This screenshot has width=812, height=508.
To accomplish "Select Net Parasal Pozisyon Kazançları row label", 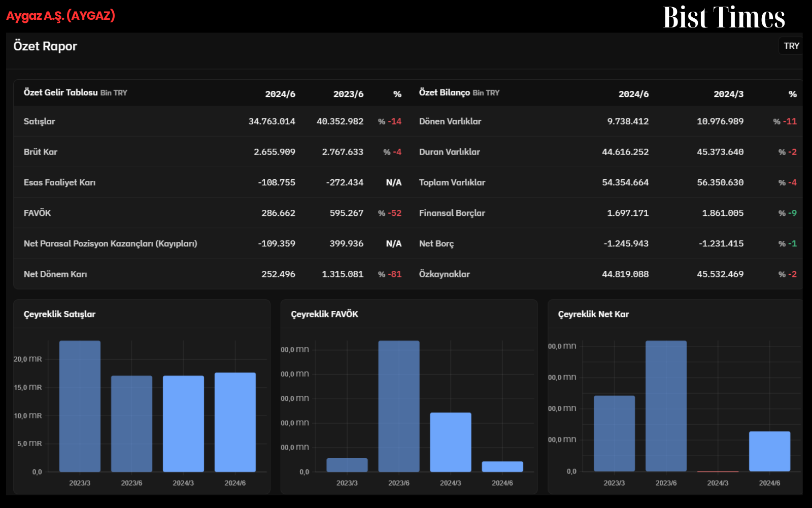I will 110,243.
